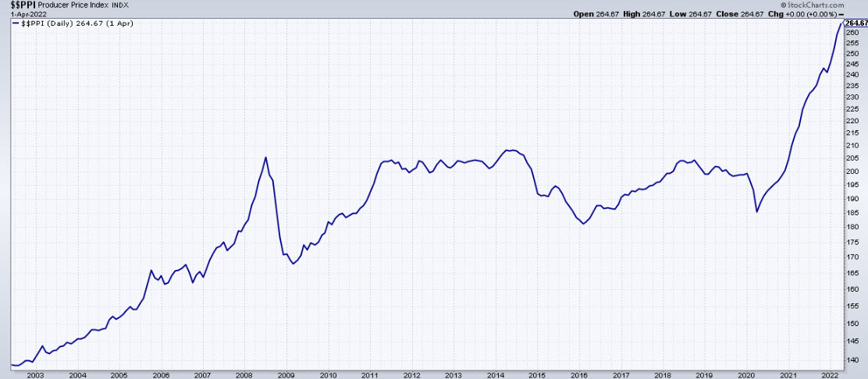
Task: Click the 2015 label on time axis
Action: point(537,374)
